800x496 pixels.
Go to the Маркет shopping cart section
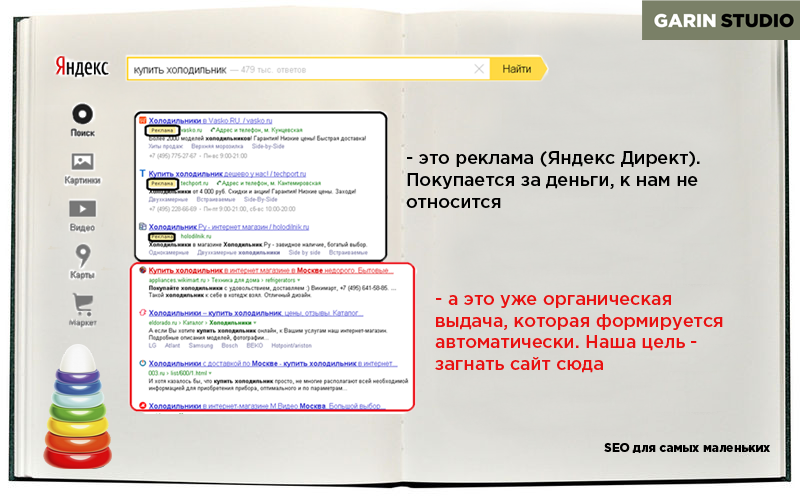coord(82,310)
